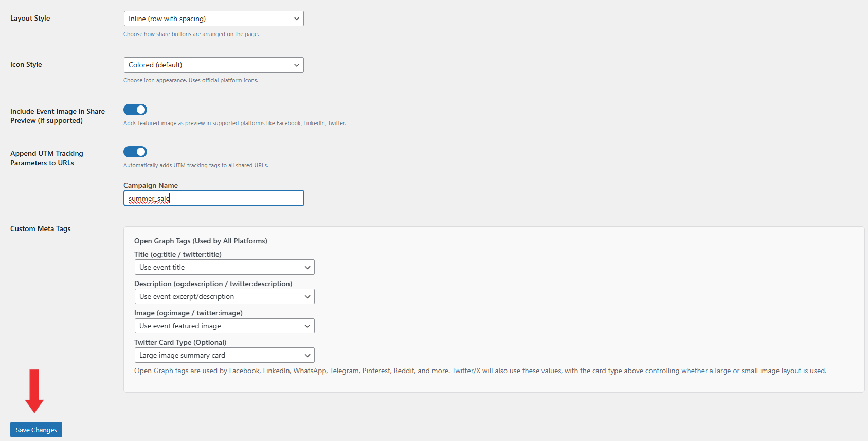Open the Title og:title source dropdown
Image resolution: width=868 pixels, height=441 pixels.
click(224, 267)
